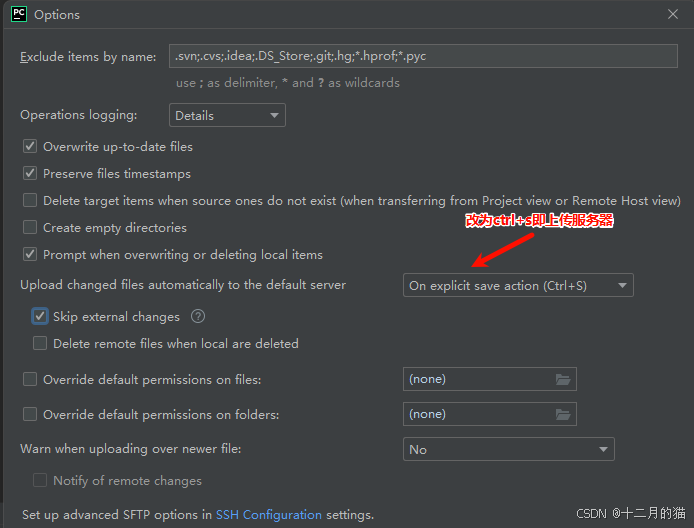This screenshot has height=528, width=694.
Task: Enable Create empty directories checkbox
Action: click(x=30, y=227)
